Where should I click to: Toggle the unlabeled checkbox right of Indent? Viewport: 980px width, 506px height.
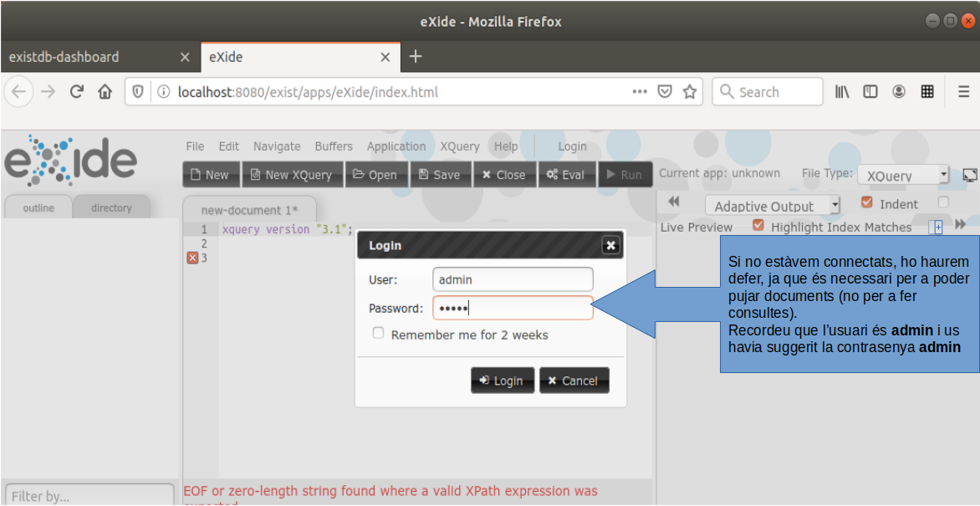944,202
